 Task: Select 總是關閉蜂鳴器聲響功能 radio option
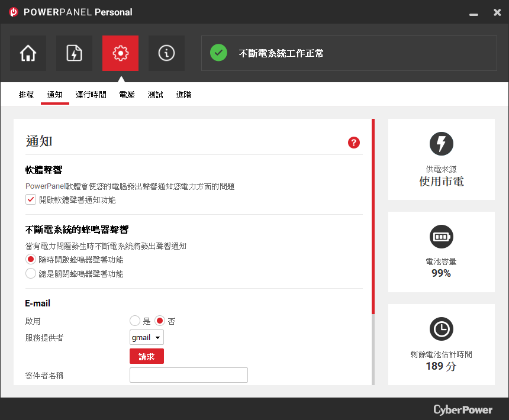click(x=31, y=273)
